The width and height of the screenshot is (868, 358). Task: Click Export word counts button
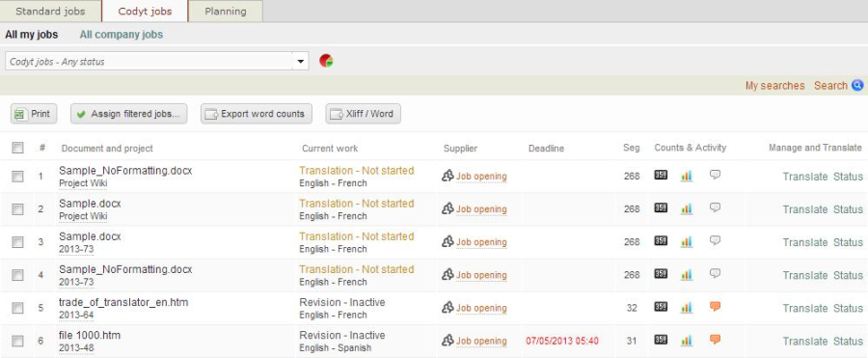click(257, 114)
